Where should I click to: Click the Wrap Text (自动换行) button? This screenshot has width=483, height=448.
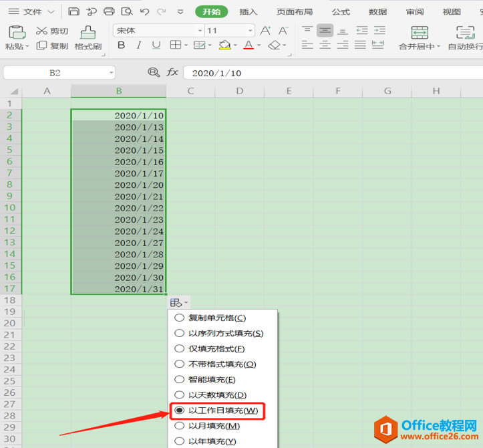[466, 38]
